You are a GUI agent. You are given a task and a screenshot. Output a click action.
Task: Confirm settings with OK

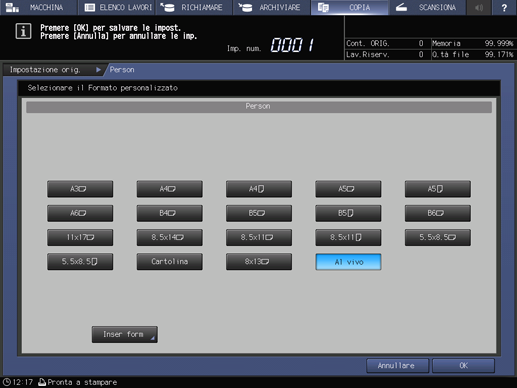click(463, 366)
